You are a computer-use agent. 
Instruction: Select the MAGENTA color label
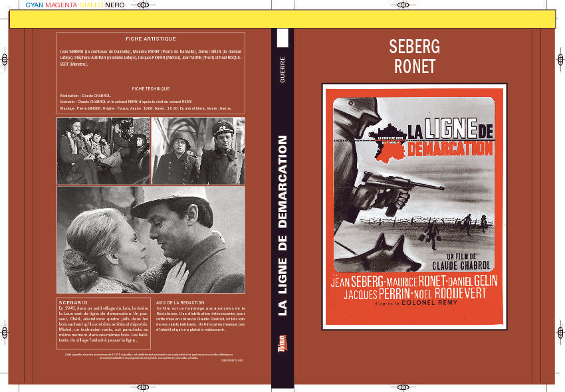point(61,5)
